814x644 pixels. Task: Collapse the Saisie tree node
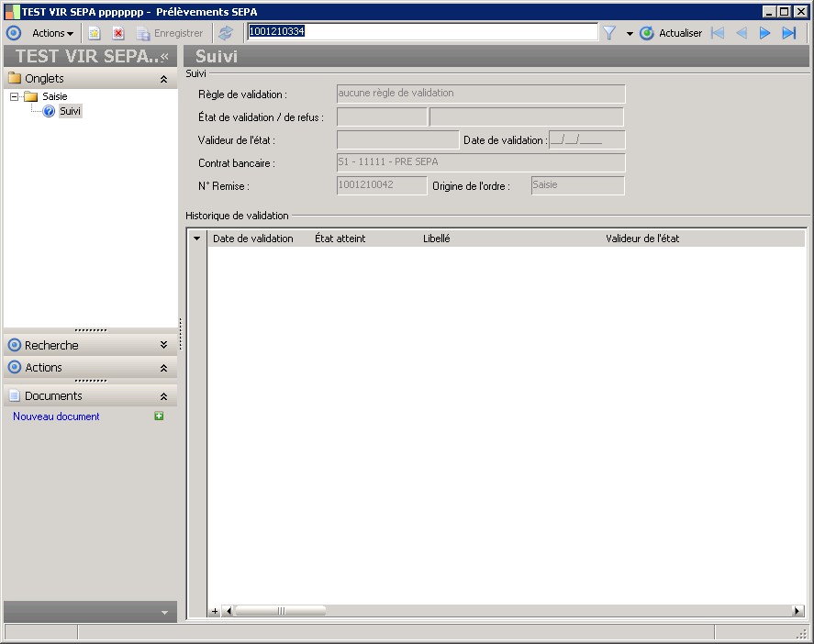tap(15, 96)
